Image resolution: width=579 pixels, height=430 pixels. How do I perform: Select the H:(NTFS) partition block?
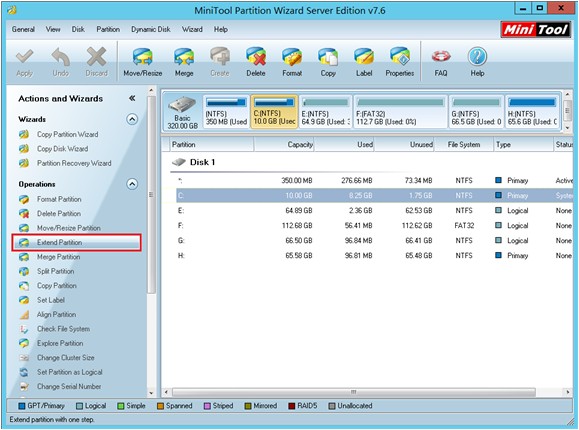[532, 112]
